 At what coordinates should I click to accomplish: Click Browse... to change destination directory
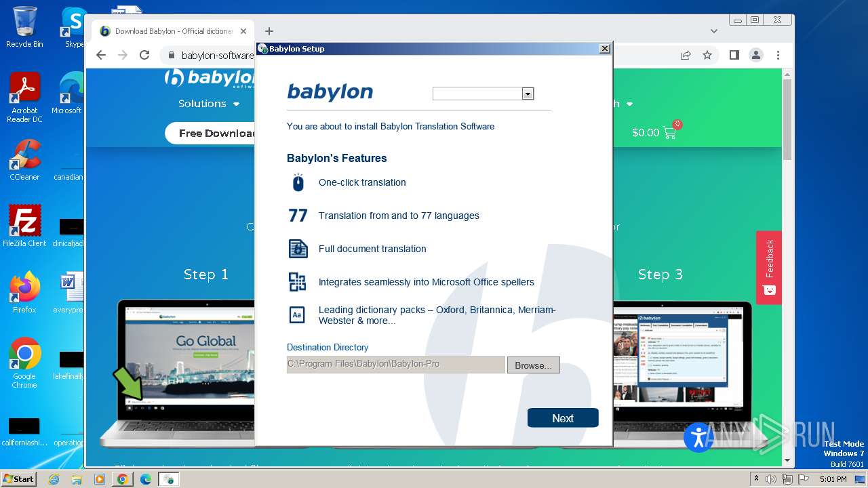coord(533,365)
